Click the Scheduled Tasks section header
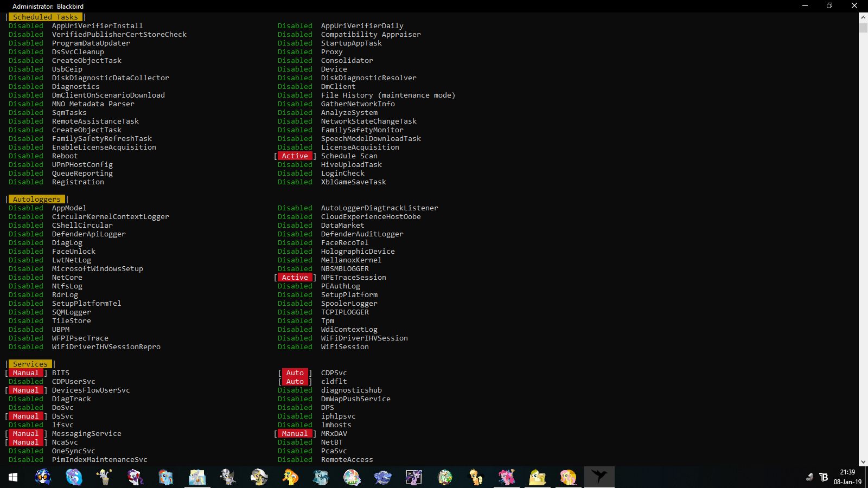 click(46, 17)
